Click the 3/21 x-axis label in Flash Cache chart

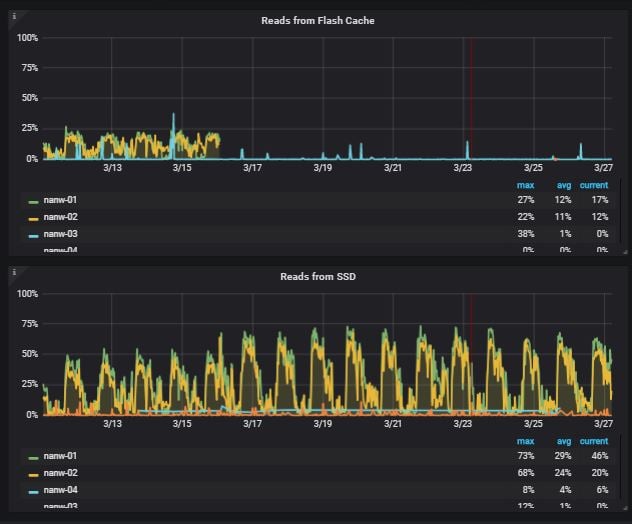click(393, 168)
